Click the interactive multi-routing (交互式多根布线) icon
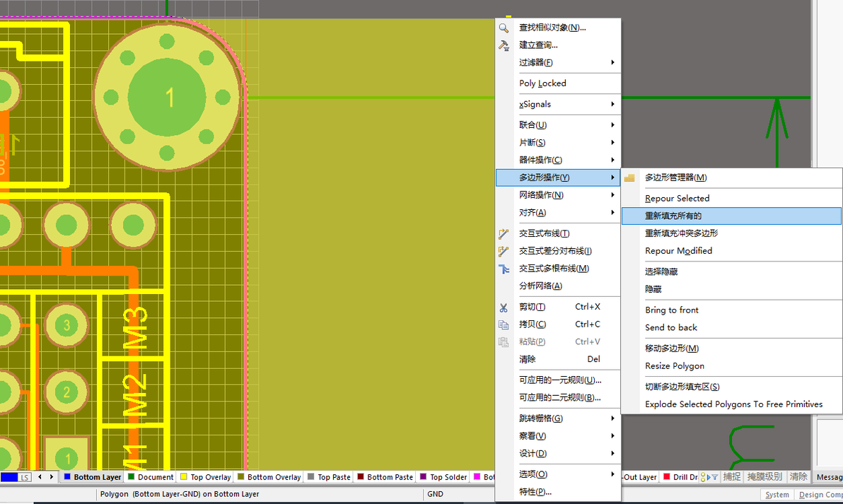 [x=504, y=269]
